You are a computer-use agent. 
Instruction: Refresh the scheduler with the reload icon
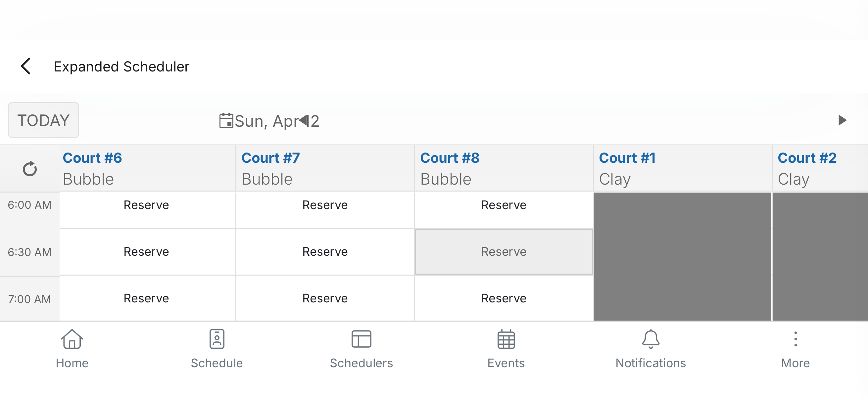(x=30, y=169)
